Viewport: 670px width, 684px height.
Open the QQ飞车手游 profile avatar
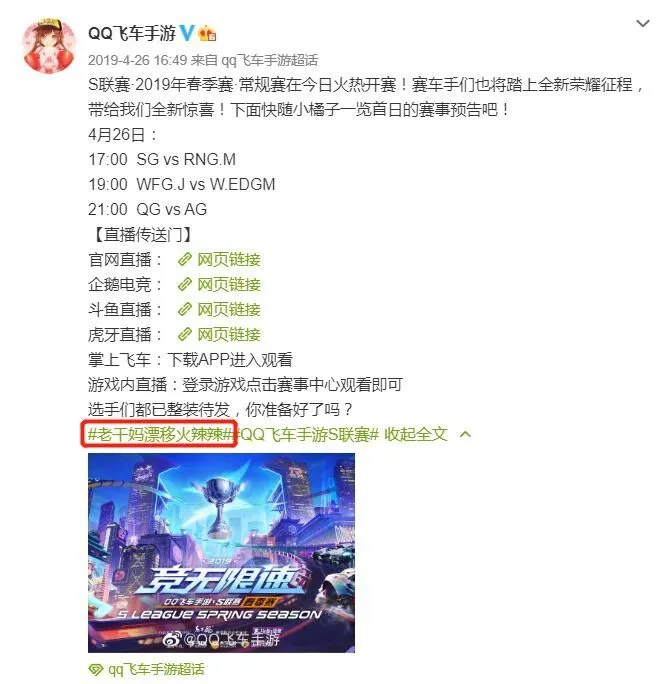pos(49,45)
